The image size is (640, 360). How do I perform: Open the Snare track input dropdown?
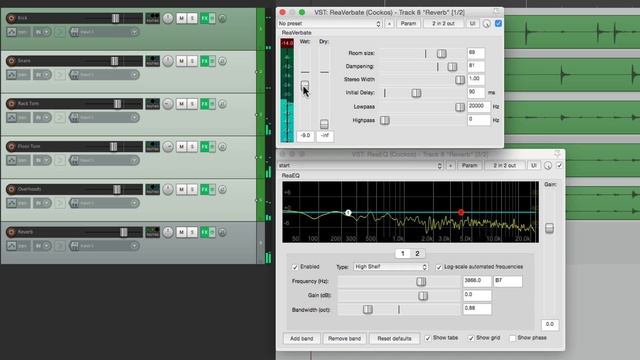(x=104, y=75)
